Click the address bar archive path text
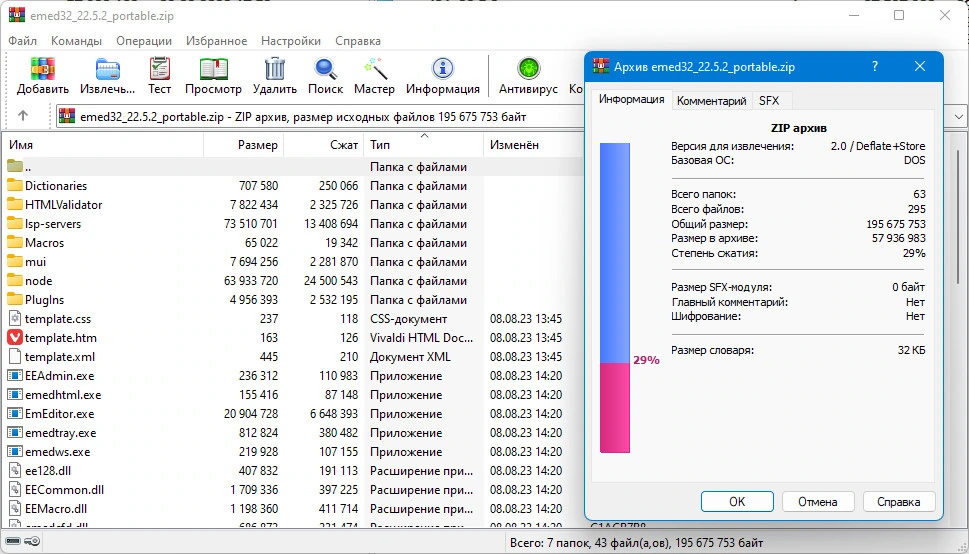 coord(303,117)
